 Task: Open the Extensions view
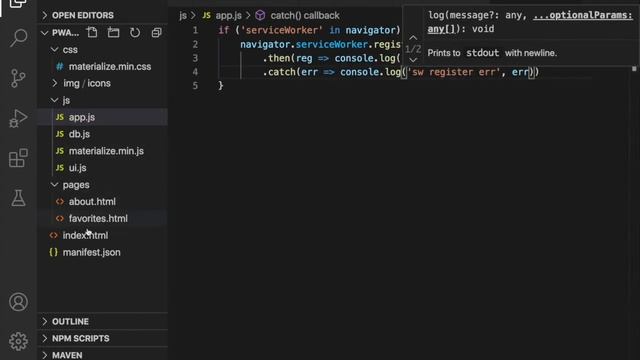[18, 158]
